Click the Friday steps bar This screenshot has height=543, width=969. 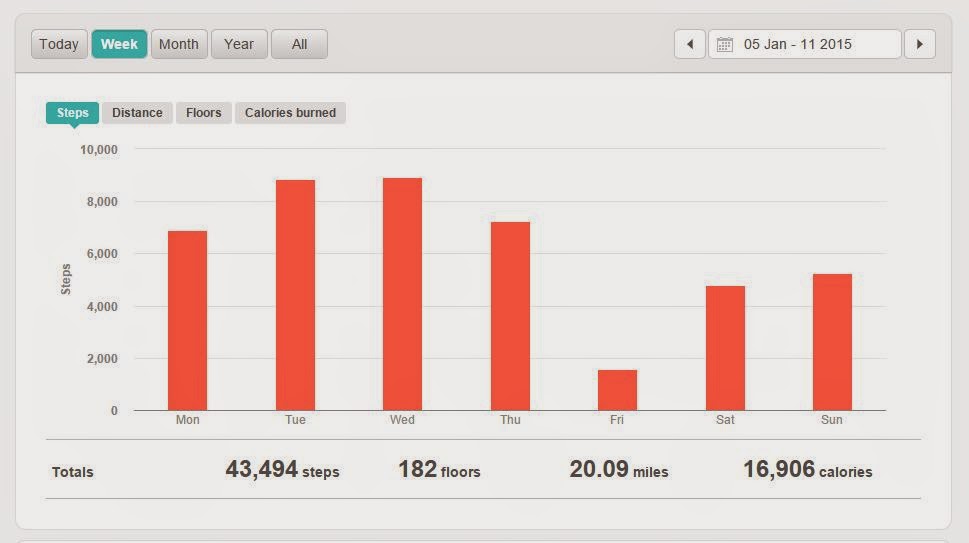click(x=617, y=390)
